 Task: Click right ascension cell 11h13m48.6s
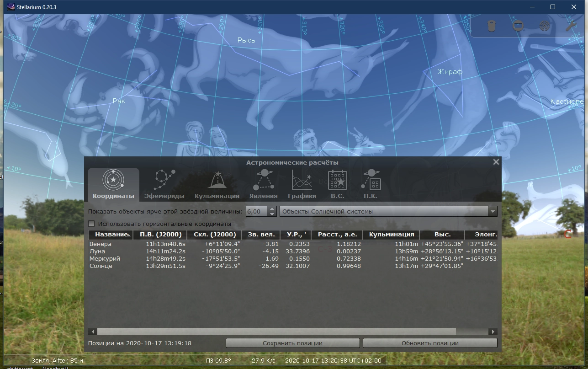(x=165, y=244)
